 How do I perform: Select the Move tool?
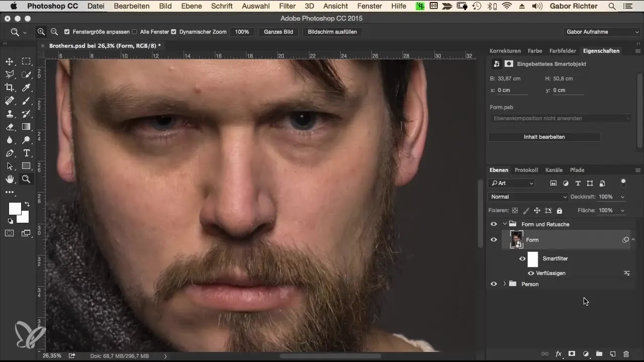[x=10, y=61]
